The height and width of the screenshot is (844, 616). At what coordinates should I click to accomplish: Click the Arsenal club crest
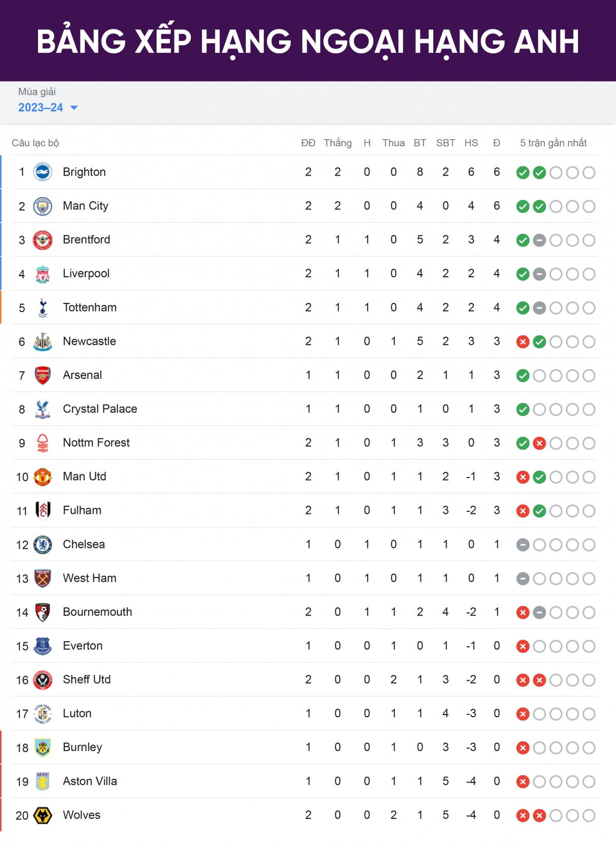click(43, 376)
